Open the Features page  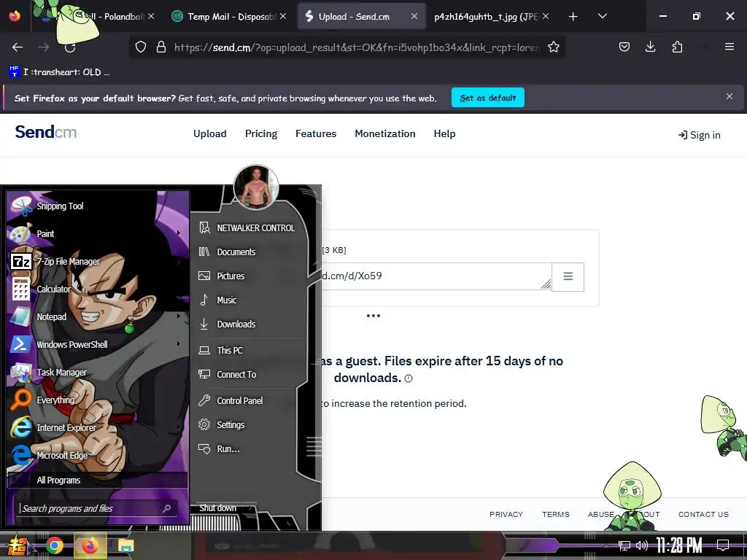tap(316, 134)
